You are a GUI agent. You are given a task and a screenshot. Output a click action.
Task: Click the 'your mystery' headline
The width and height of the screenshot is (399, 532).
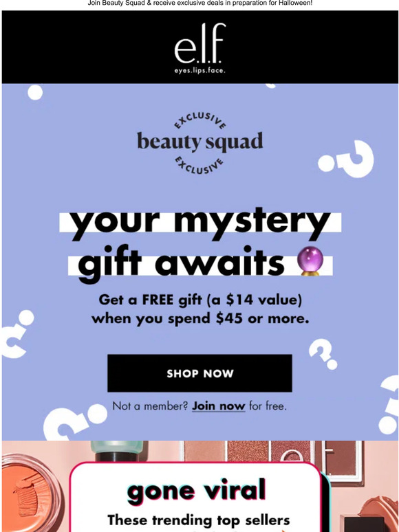[199, 222]
